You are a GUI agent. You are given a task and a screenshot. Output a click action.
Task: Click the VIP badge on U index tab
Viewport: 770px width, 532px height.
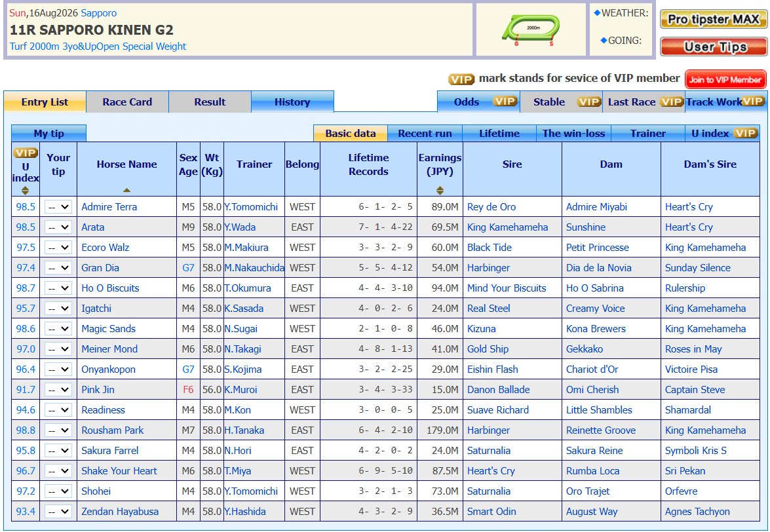(745, 133)
